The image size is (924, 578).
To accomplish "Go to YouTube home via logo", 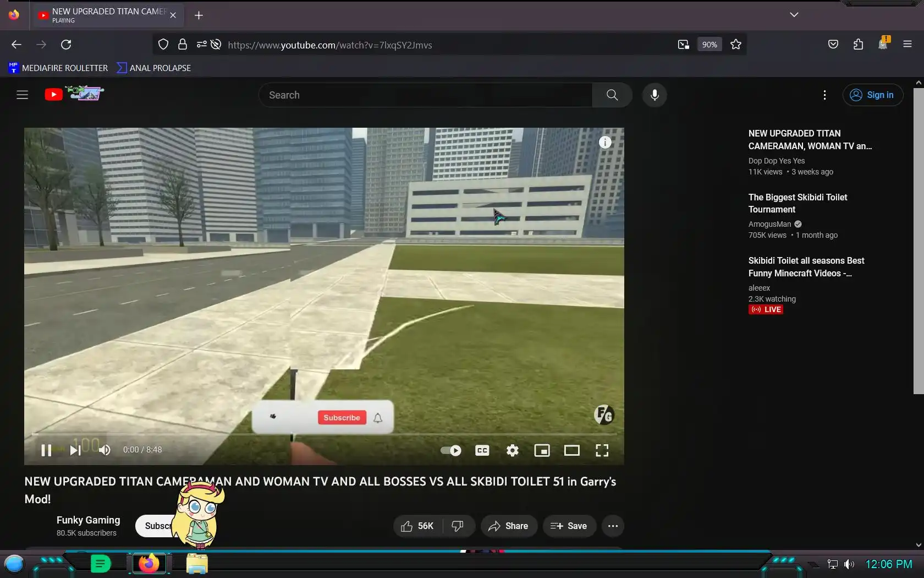I will (74, 94).
